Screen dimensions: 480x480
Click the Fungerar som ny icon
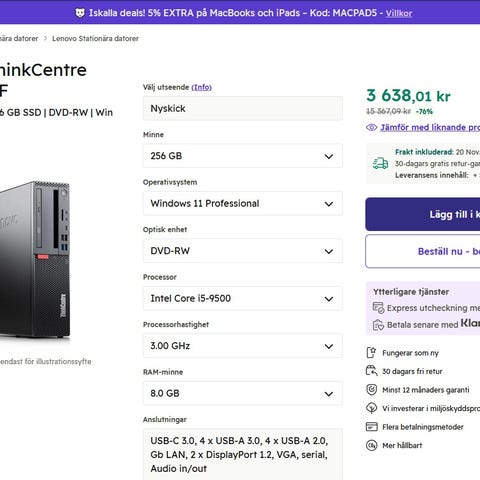tap(371, 353)
